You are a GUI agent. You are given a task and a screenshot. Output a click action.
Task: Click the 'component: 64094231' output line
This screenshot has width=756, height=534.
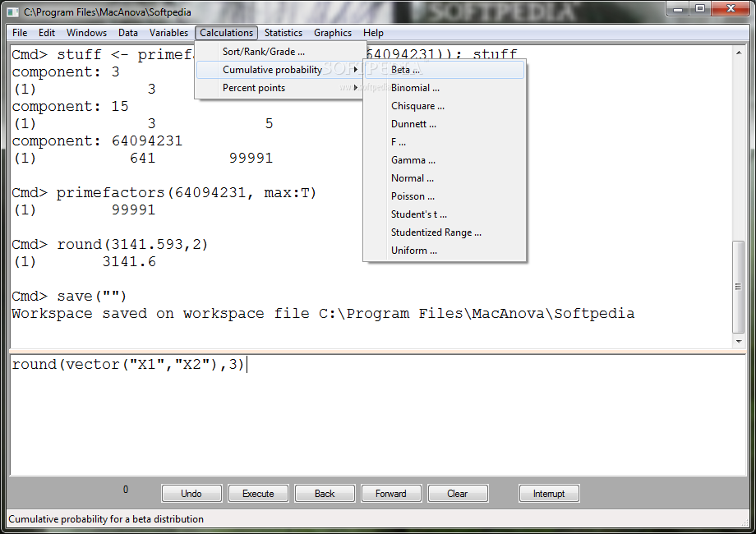97,140
